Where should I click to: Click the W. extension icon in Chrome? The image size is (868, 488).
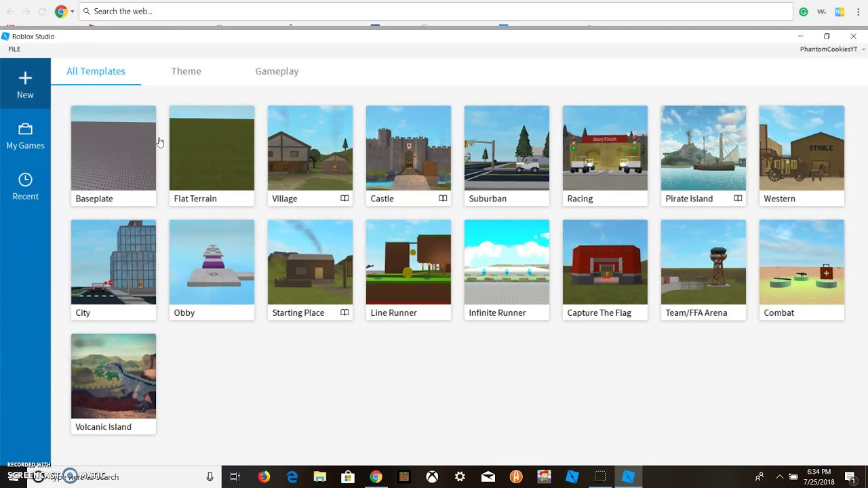point(821,12)
